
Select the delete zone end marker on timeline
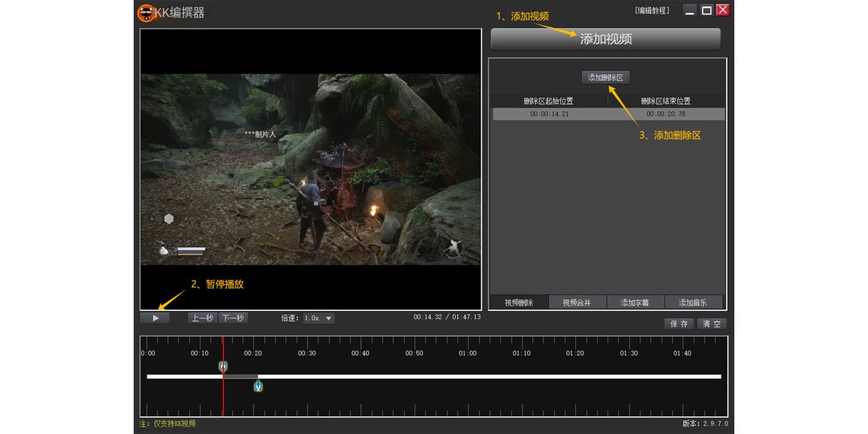[x=258, y=386]
